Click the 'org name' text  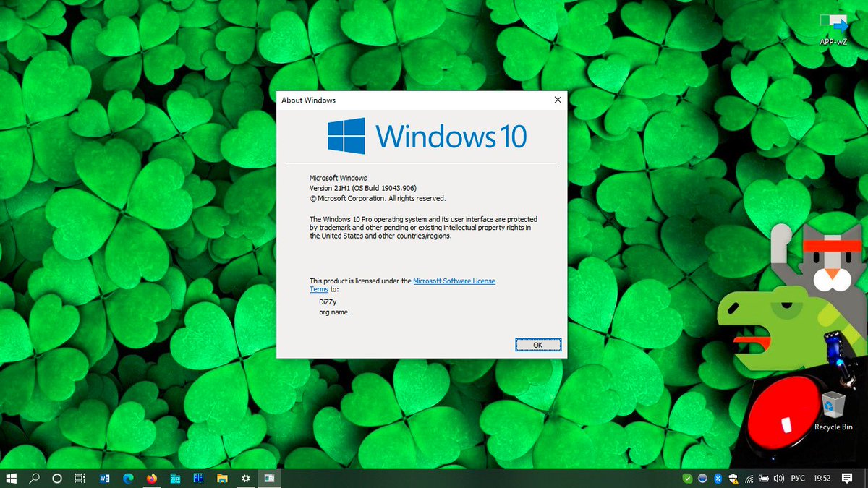tap(333, 312)
